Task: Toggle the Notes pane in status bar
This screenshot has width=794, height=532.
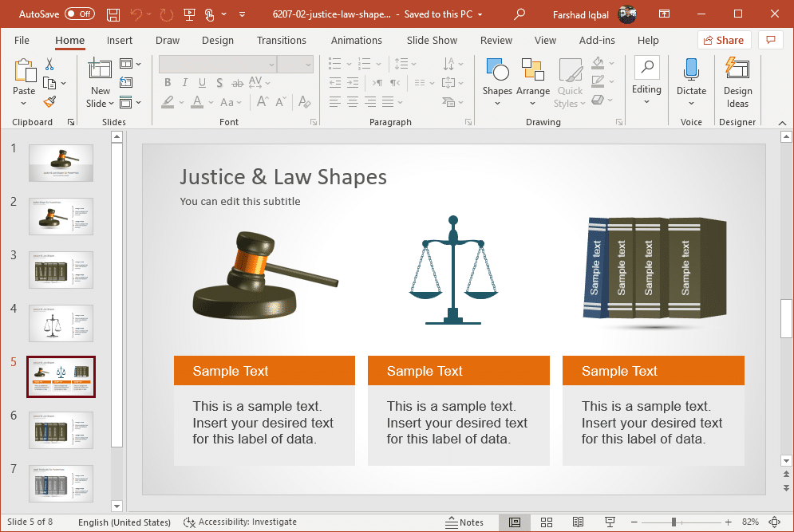Action: point(464,522)
